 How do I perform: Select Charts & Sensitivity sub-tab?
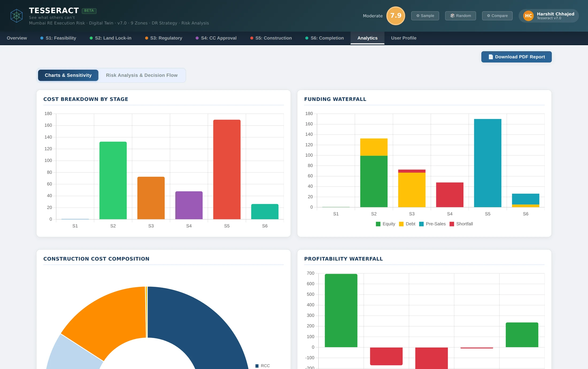pyautogui.click(x=68, y=75)
